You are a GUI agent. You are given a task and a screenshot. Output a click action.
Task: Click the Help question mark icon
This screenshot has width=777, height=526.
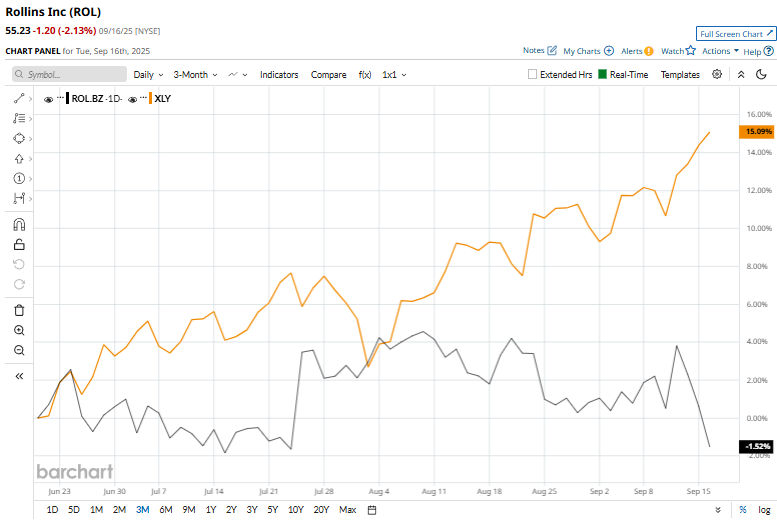(x=769, y=51)
